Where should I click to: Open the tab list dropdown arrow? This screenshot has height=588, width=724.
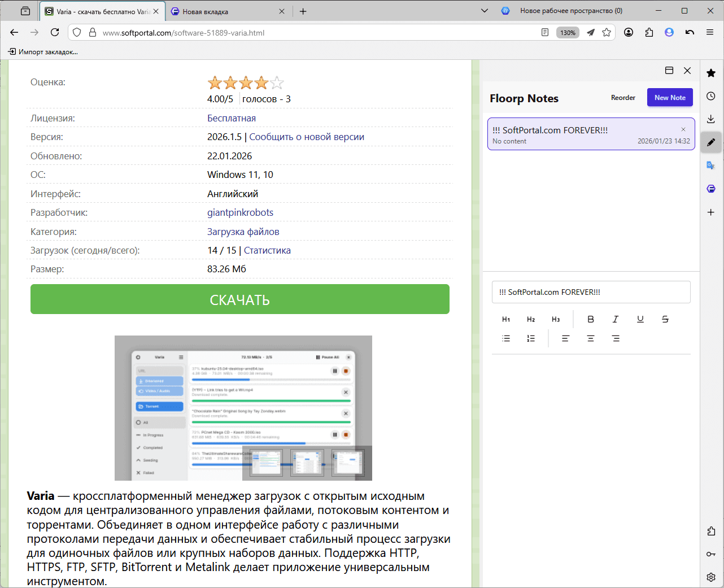click(x=484, y=11)
